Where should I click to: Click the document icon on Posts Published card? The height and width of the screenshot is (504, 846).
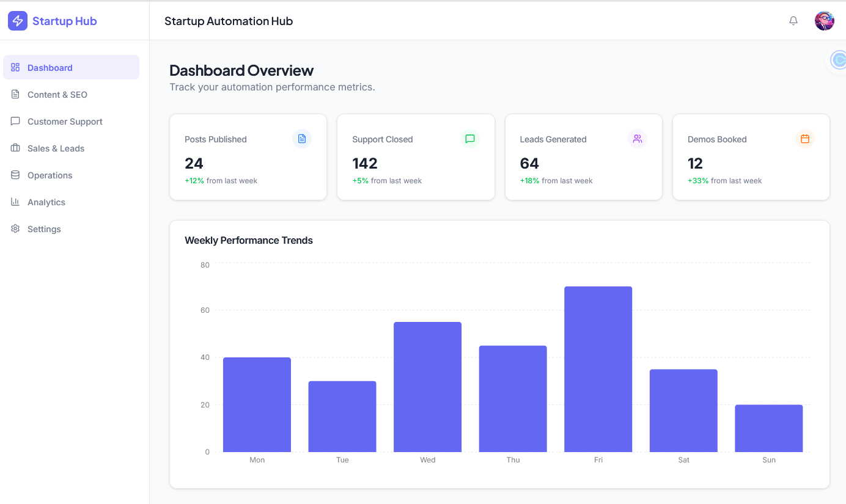pos(301,139)
